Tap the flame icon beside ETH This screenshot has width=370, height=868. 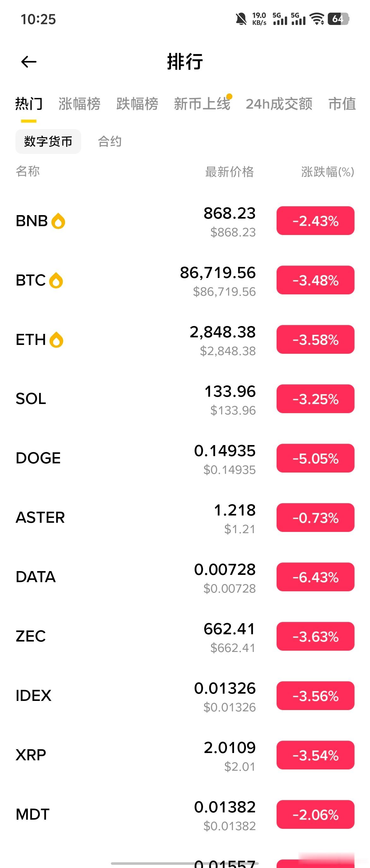click(x=56, y=340)
